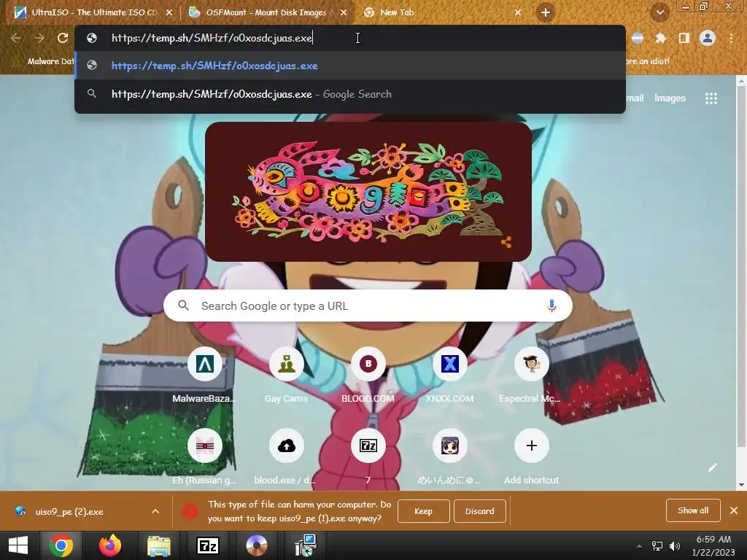Share the Google Doodle
This screenshot has width=747, height=560.
click(506, 242)
